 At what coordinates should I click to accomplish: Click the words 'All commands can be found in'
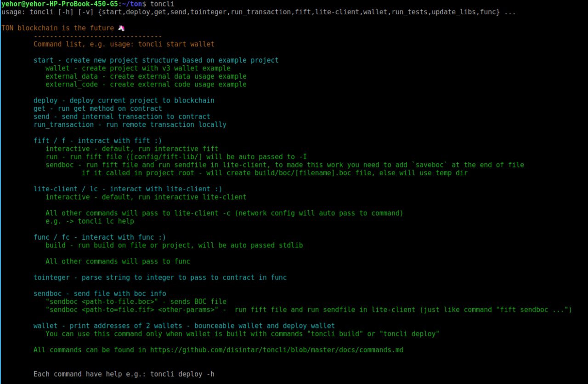(x=90, y=350)
